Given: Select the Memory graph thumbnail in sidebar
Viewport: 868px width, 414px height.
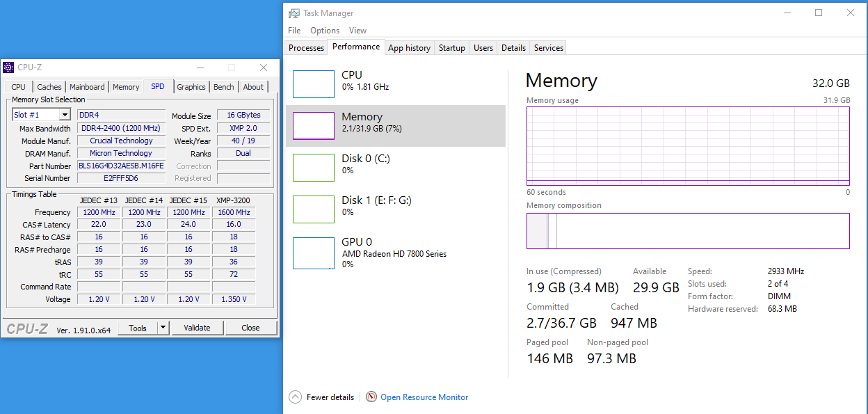Looking at the screenshot, I should [313, 125].
